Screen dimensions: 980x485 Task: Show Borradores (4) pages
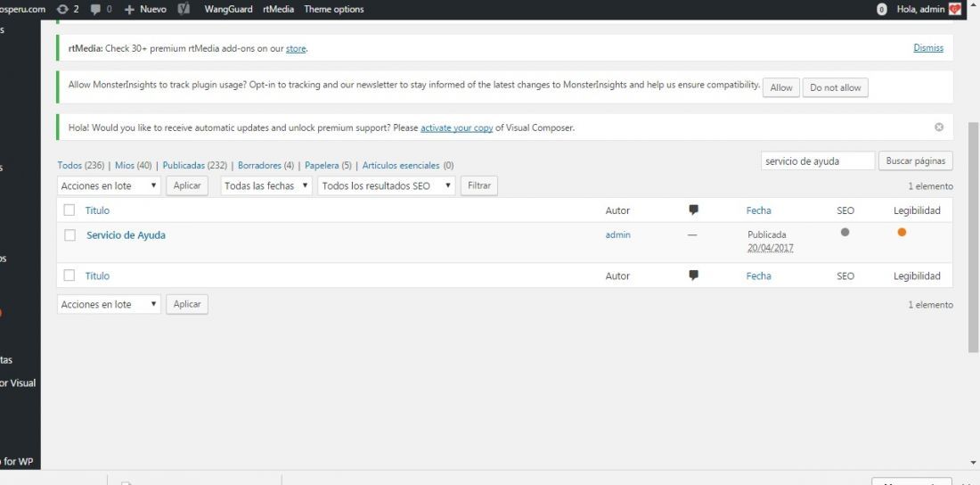tap(265, 165)
